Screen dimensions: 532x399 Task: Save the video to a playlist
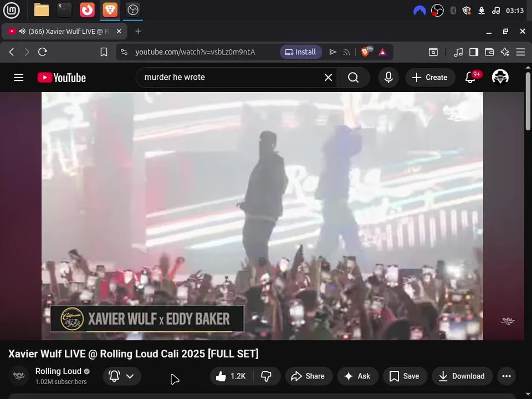pyautogui.click(x=405, y=376)
